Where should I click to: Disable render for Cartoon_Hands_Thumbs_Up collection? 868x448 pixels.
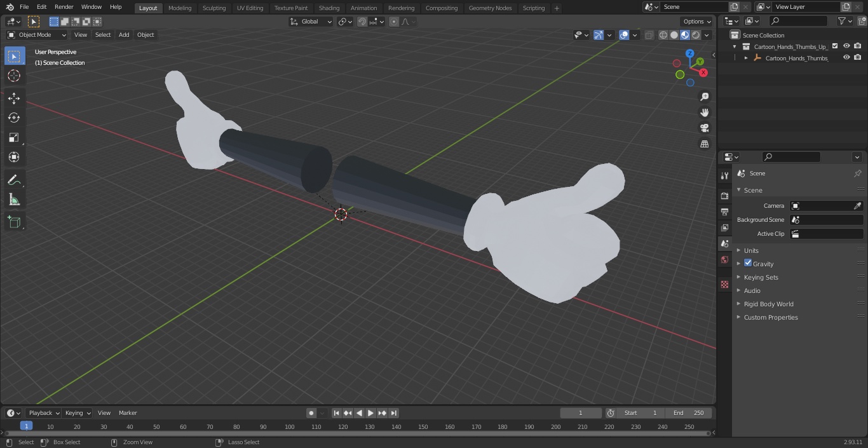pyautogui.click(x=858, y=46)
